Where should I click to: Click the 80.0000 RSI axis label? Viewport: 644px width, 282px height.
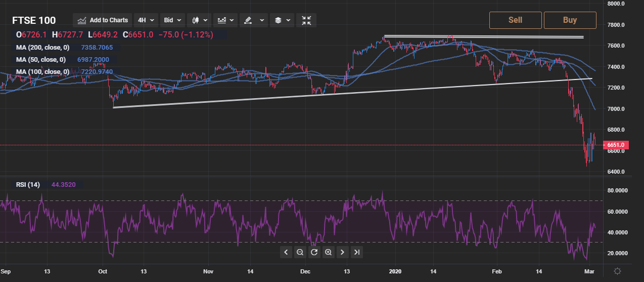(617, 191)
